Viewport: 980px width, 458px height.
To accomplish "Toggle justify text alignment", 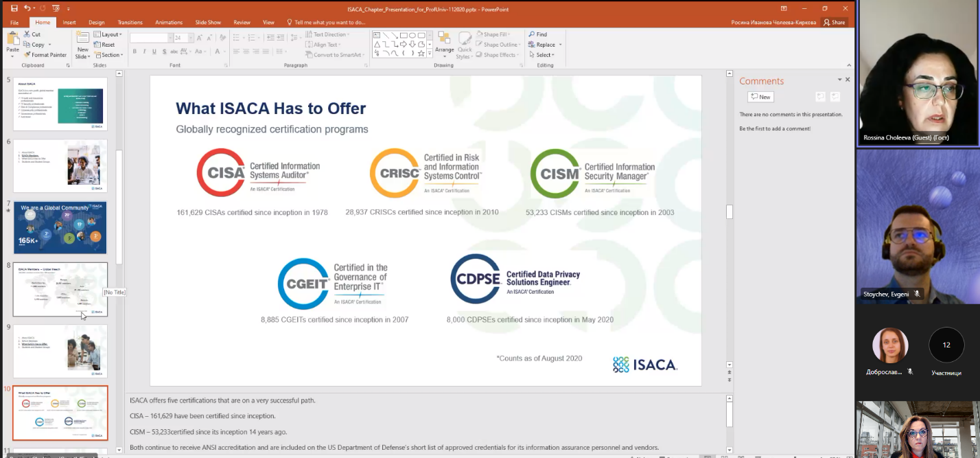I will 266,51.
